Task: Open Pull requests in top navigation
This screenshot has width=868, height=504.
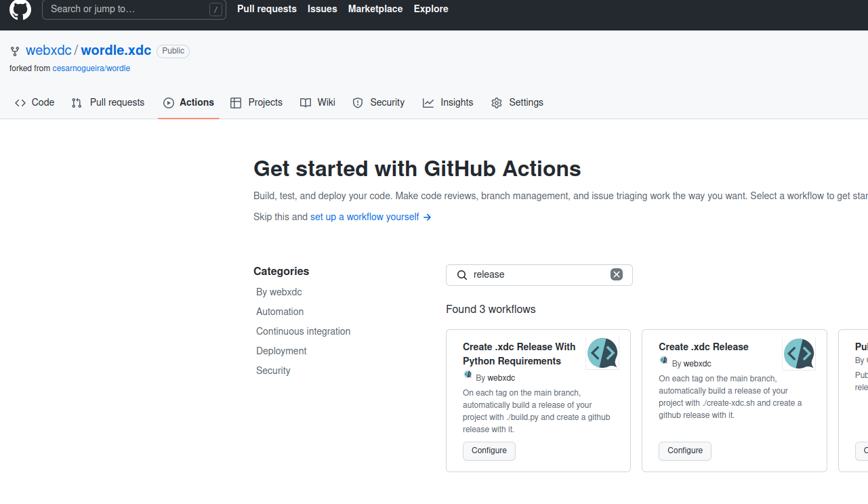Action: 267,9
